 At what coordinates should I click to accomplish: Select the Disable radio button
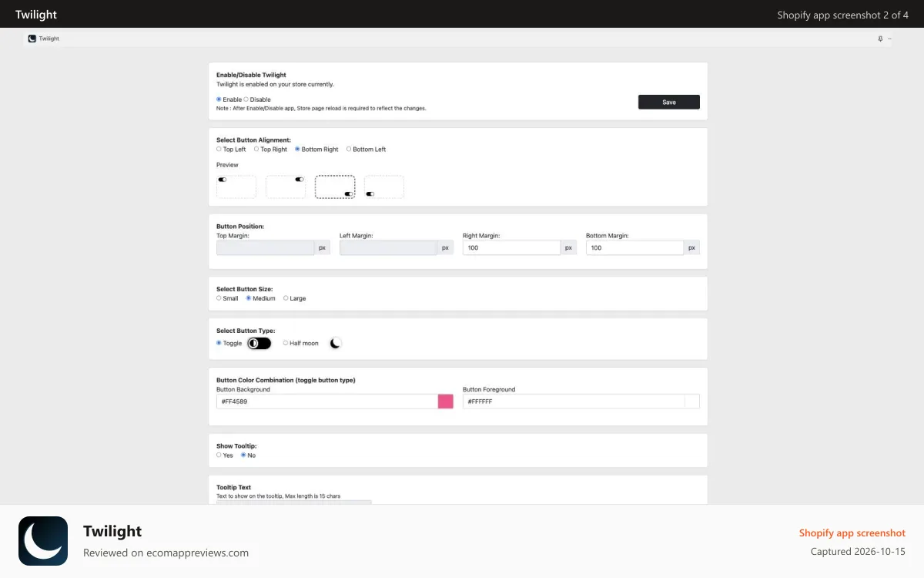tap(246, 99)
